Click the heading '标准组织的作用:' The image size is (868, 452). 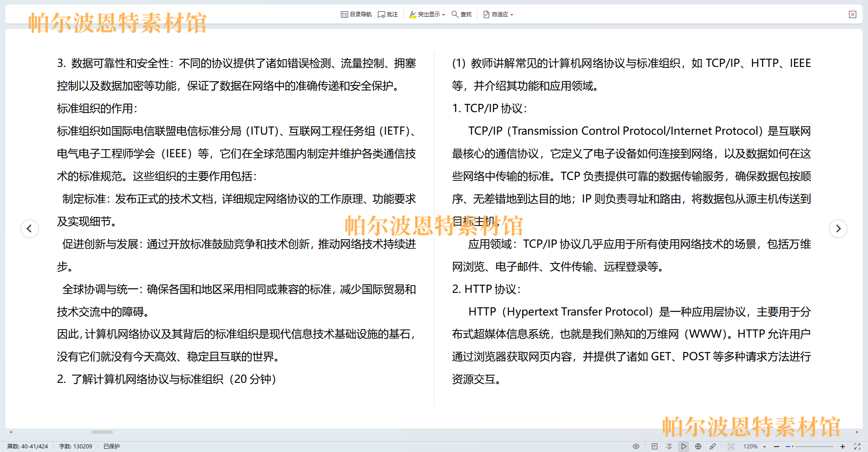coord(97,108)
